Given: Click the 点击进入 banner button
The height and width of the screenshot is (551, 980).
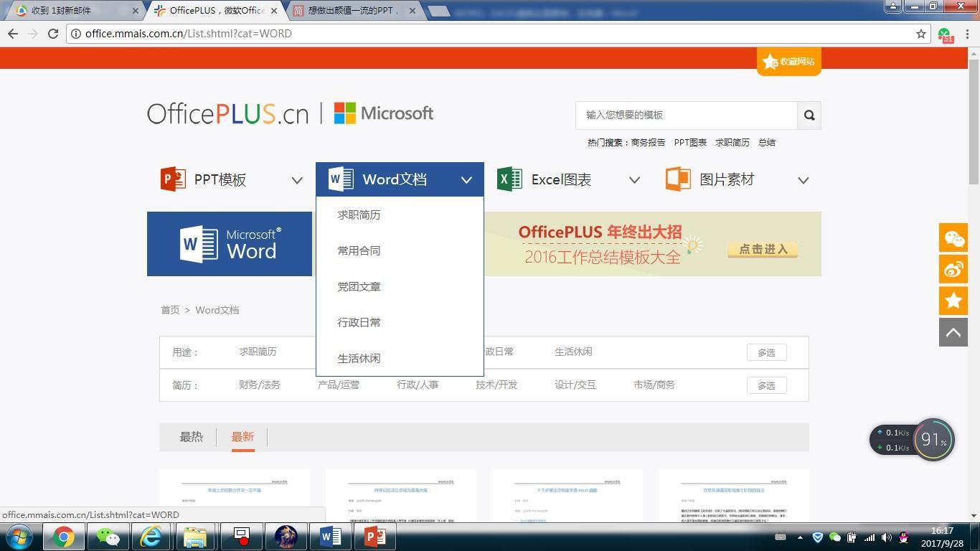Looking at the screenshot, I should coord(763,249).
